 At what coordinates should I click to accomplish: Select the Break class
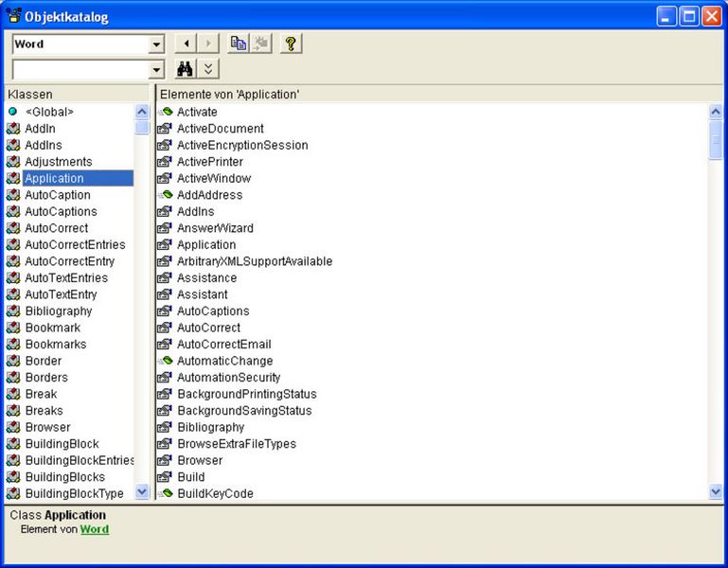tap(41, 394)
